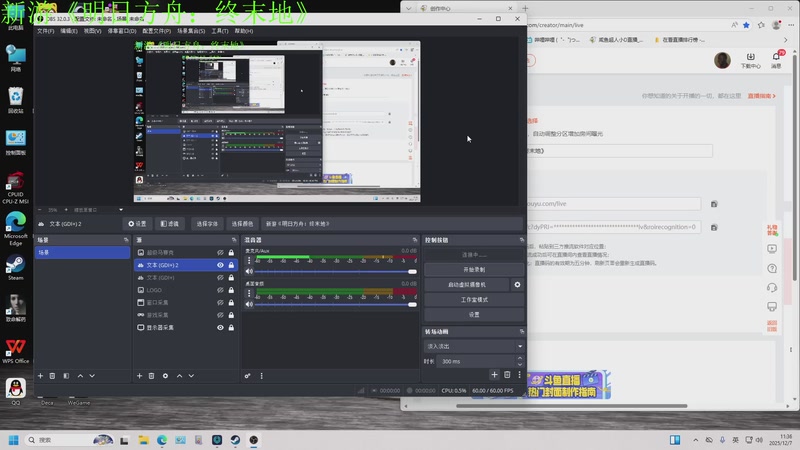The image size is (800, 450).
Task: Click the 直播指南 link in browser
Action: tap(761, 96)
